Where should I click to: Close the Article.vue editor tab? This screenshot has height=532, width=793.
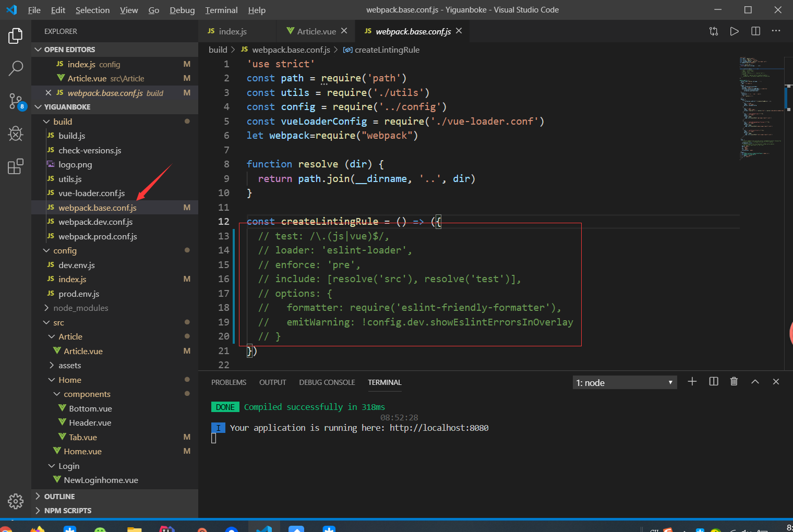[x=344, y=31]
